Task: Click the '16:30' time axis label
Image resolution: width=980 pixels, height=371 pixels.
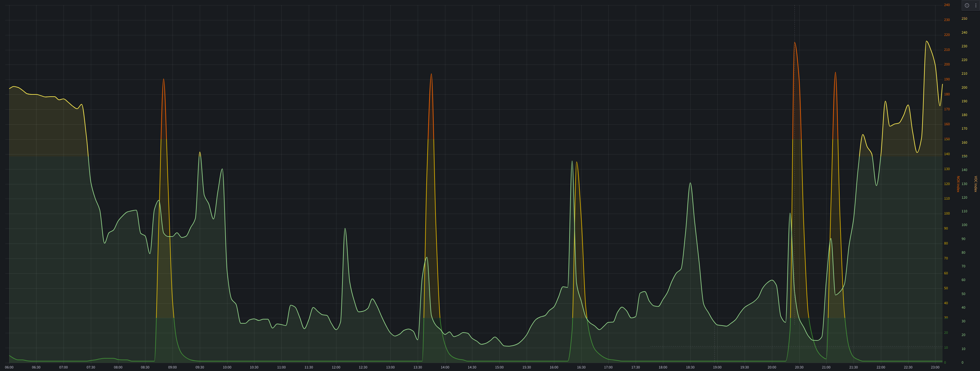Action: pyautogui.click(x=581, y=368)
